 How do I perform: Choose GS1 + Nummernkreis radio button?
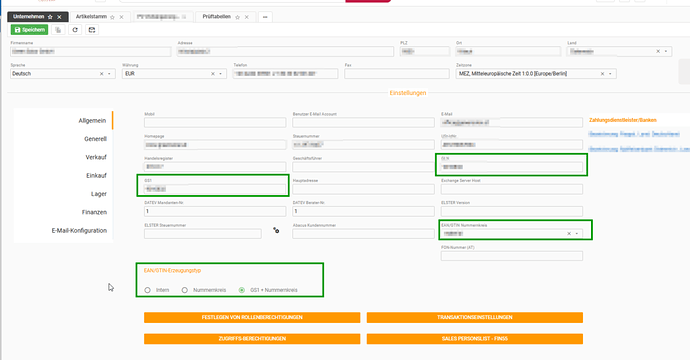coord(242,290)
